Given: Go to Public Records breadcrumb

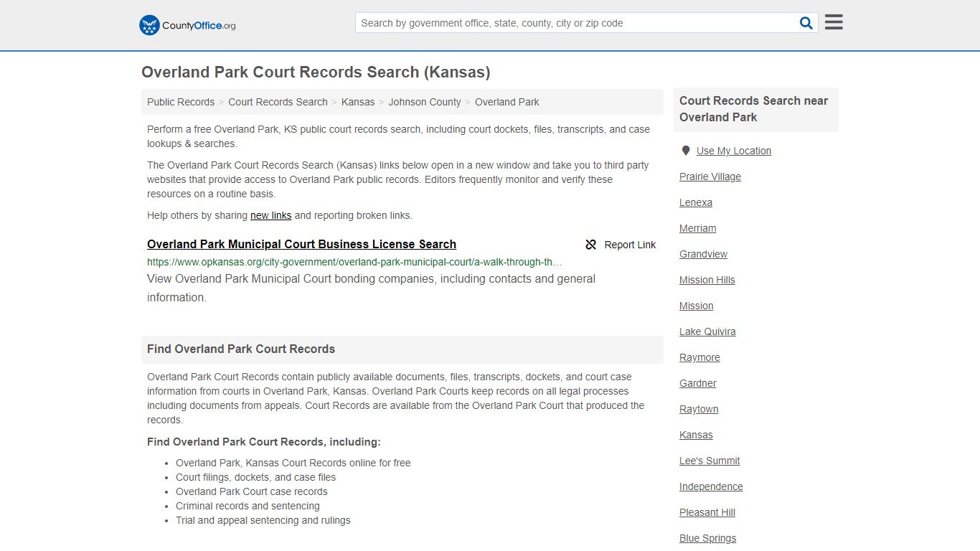Looking at the screenshot, I should point(181,102).
